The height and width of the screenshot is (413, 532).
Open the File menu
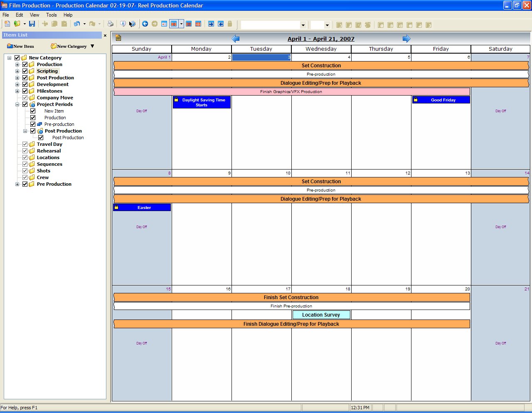[6, 15]
